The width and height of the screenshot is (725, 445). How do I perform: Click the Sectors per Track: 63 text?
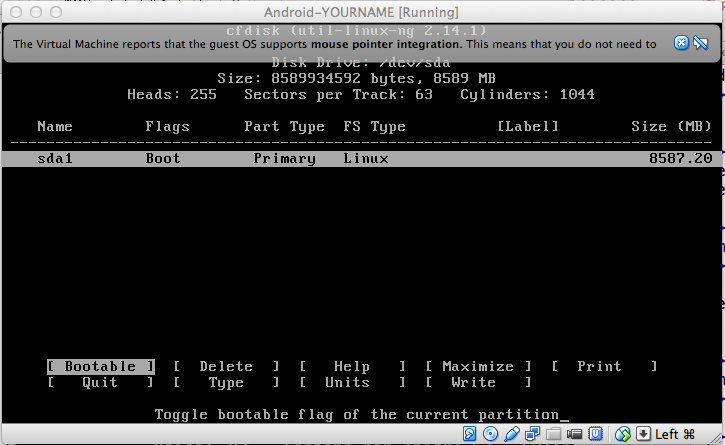click(x=338, y=94)
